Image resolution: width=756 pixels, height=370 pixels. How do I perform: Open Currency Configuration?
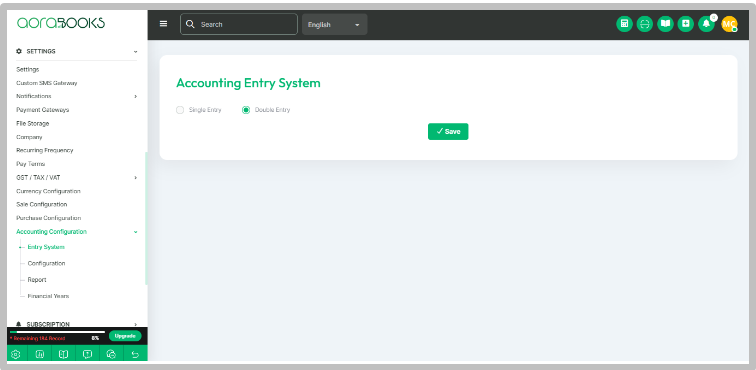[48, 191]
